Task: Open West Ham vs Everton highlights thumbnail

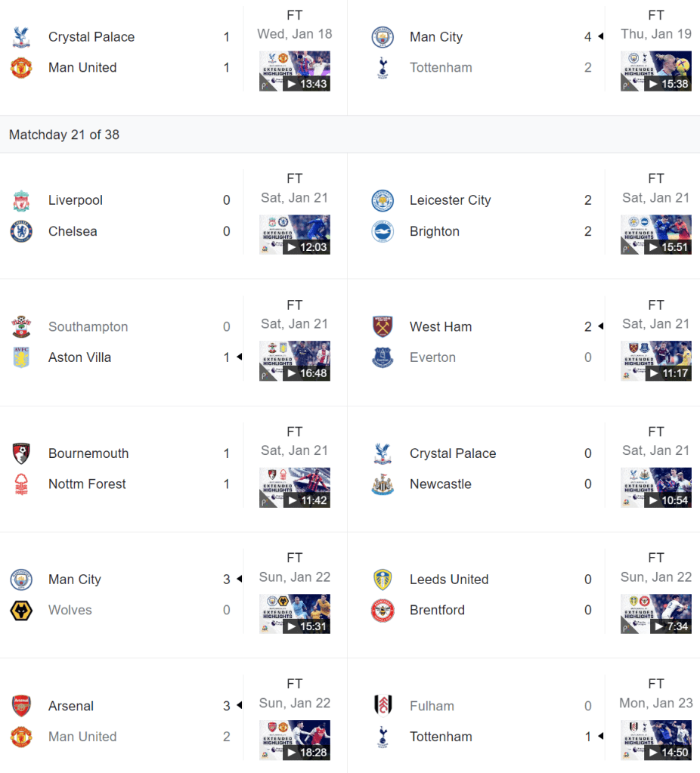Action: [x=656, y=360]
